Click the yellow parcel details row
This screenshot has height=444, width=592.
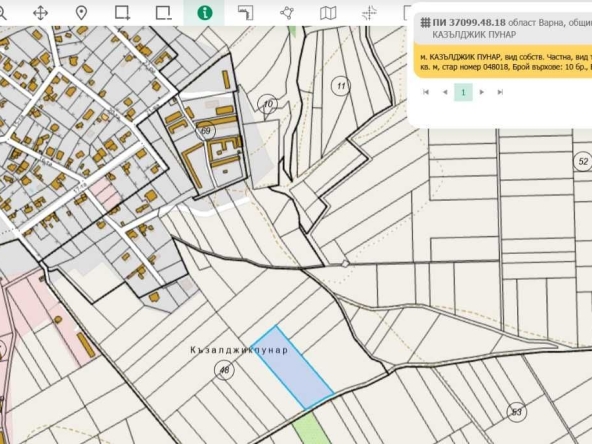tap(503, 62)
